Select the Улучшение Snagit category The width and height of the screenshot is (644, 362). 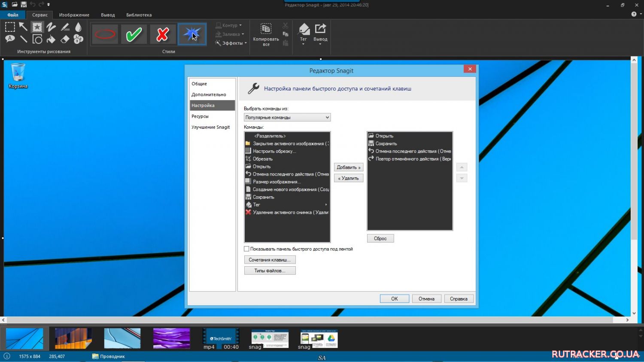pos(213,127)
